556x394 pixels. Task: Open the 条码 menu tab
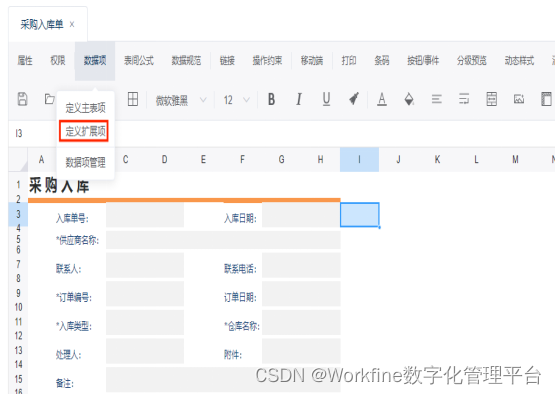382,61
